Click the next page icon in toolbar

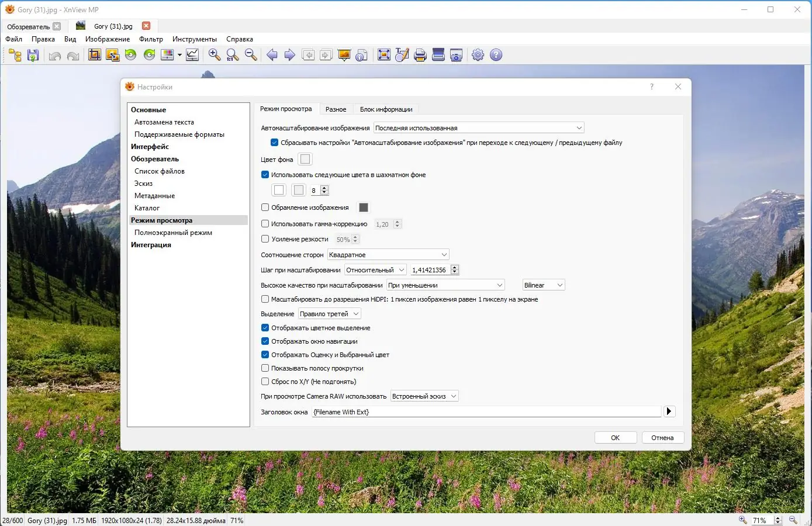pyautogui.click(x=326, y=56)
